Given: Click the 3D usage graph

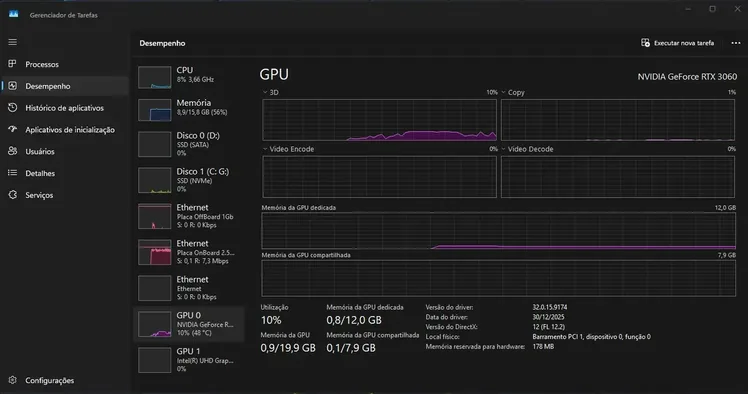Looking at the screenshot, I should [379, 120].
